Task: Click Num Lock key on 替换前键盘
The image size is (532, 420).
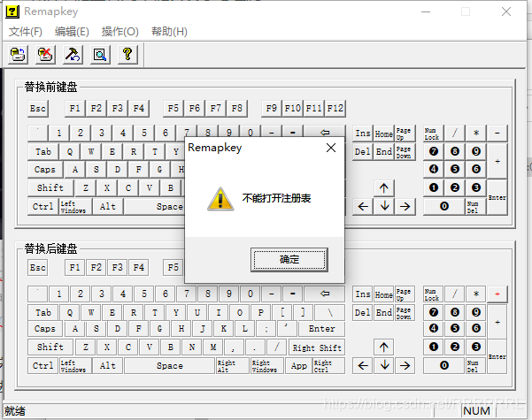Action: pyautogui.click(x=432, y=134)
